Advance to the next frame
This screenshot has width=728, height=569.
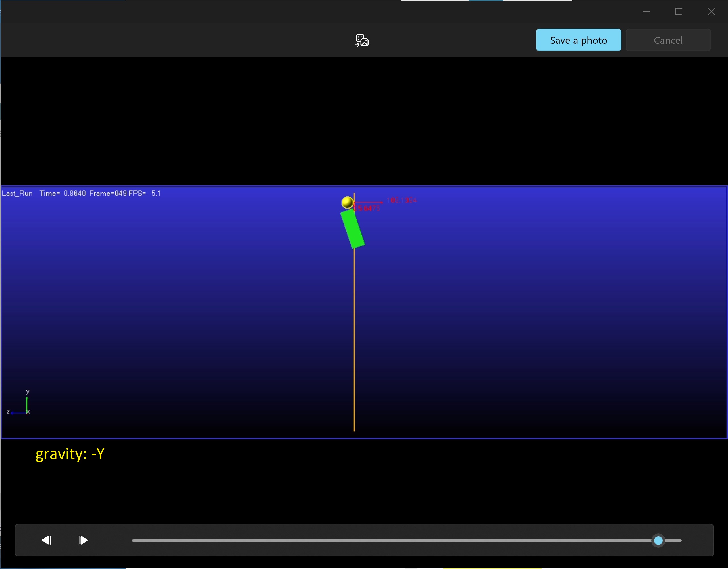pos(83,540)
